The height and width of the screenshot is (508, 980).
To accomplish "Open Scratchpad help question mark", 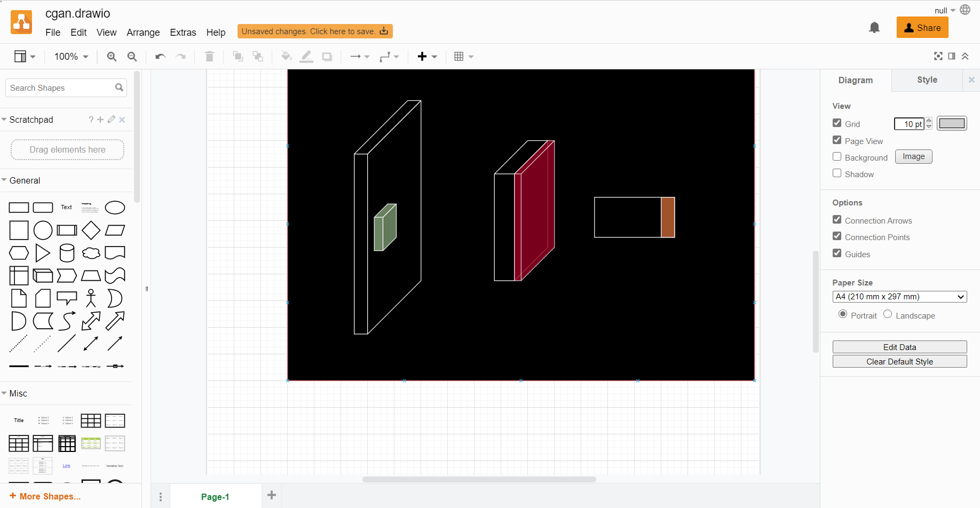I will point(91,120).
